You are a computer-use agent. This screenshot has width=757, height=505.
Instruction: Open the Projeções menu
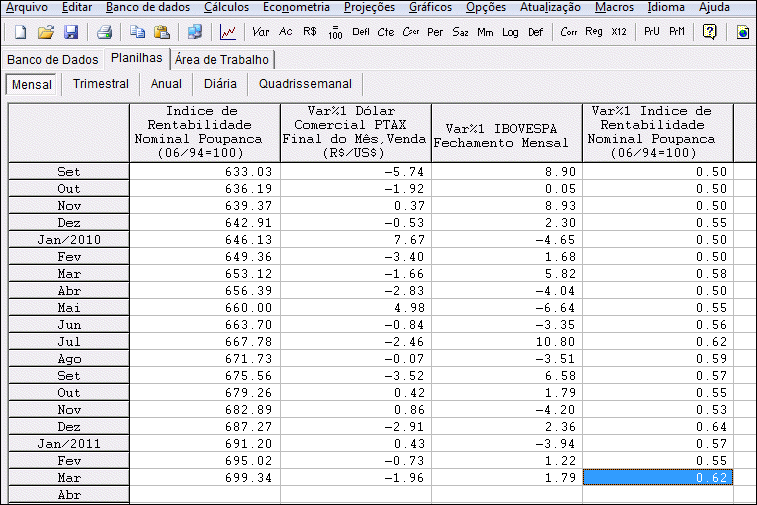[369, 7]
